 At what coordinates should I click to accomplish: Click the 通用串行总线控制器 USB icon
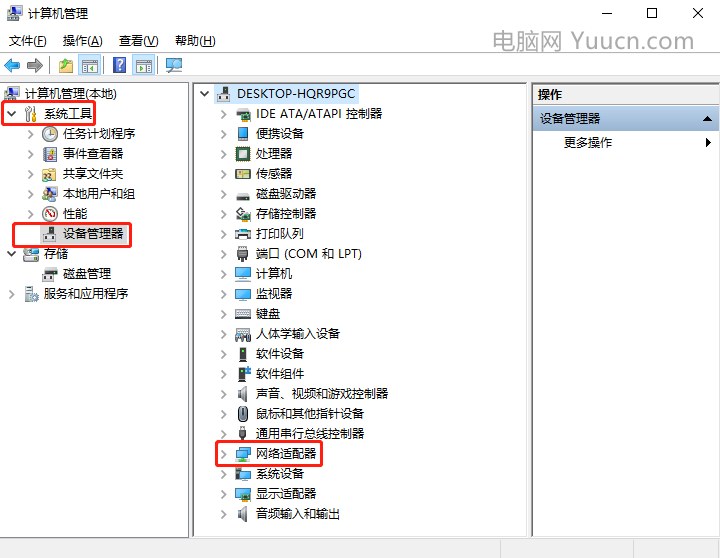point(242,434)
